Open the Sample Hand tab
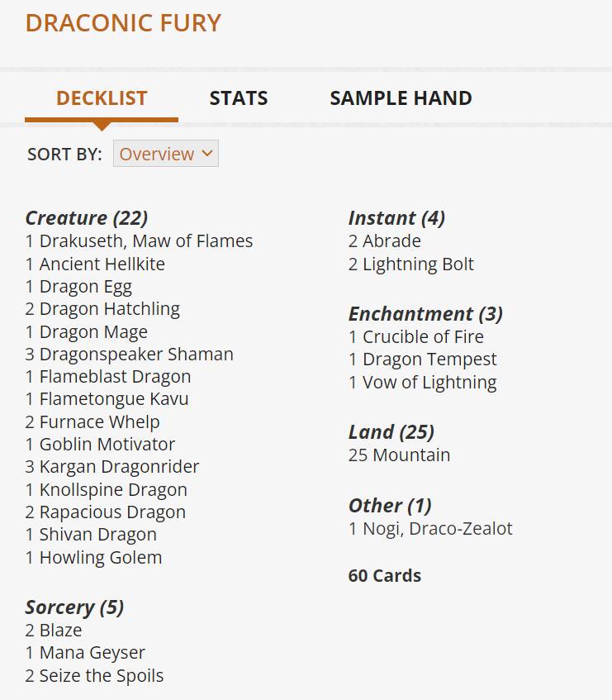 (x=401, y=98)
